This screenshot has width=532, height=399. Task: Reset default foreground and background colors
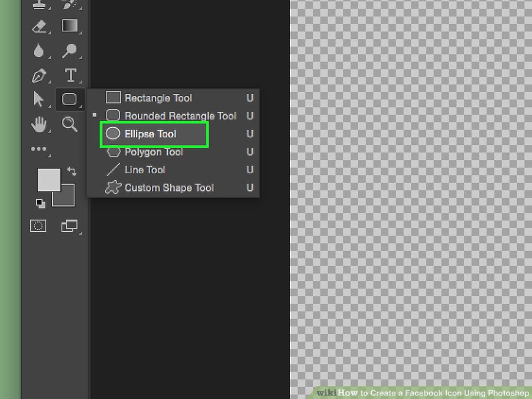40,203
